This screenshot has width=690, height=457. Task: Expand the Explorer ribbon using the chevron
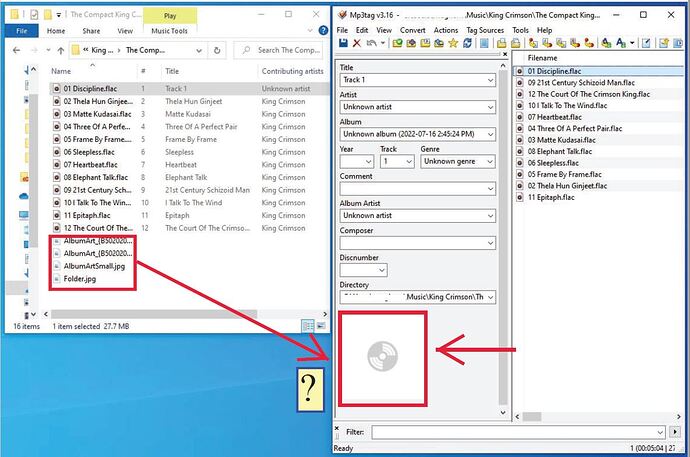coord(310,30)
